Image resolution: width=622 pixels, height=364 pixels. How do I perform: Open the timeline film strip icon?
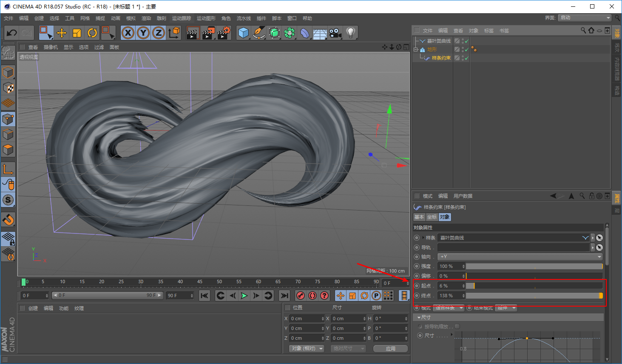(404, 296)
